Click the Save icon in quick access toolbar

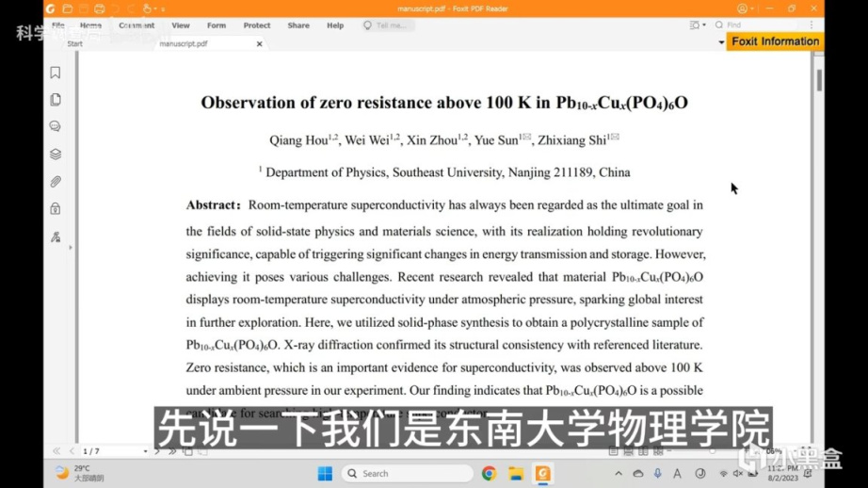[84, 8]
